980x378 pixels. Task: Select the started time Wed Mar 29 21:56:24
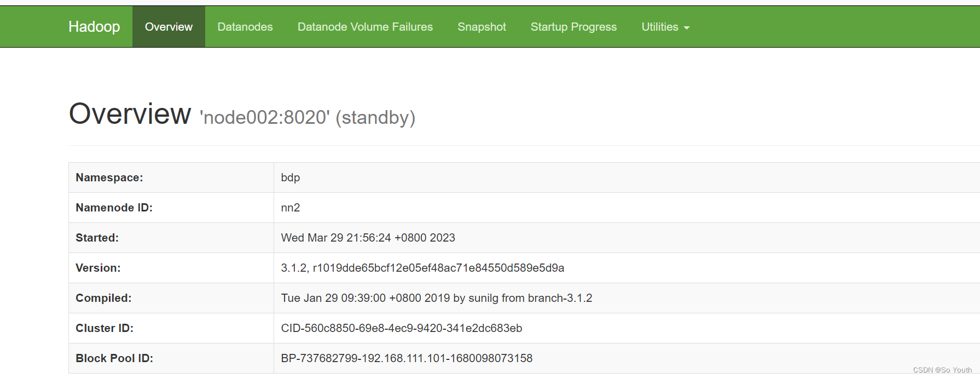coord(368,238)
